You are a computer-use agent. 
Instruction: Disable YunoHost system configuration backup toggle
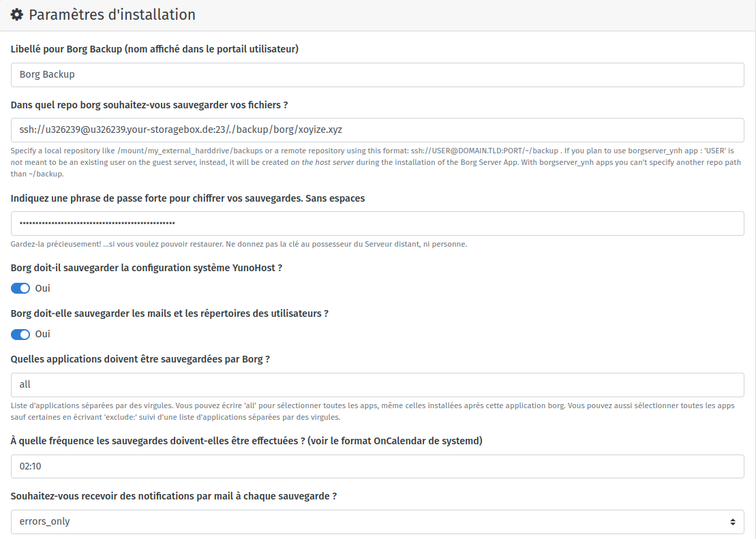(x=20, y=288)
